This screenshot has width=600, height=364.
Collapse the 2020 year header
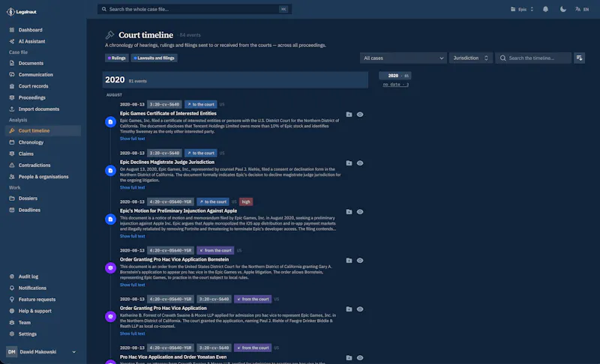click(x=235, y=80)
